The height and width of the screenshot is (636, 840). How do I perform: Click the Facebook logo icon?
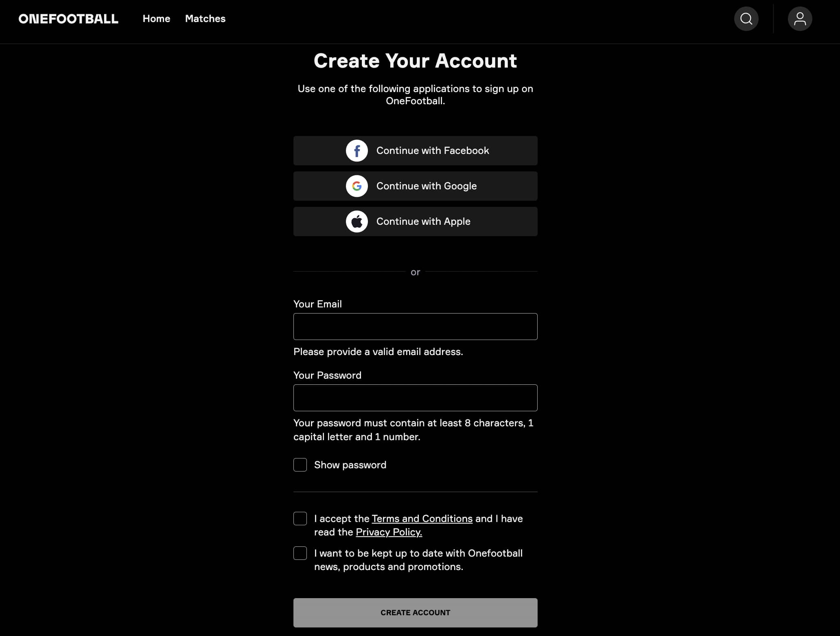click(357, 151)
